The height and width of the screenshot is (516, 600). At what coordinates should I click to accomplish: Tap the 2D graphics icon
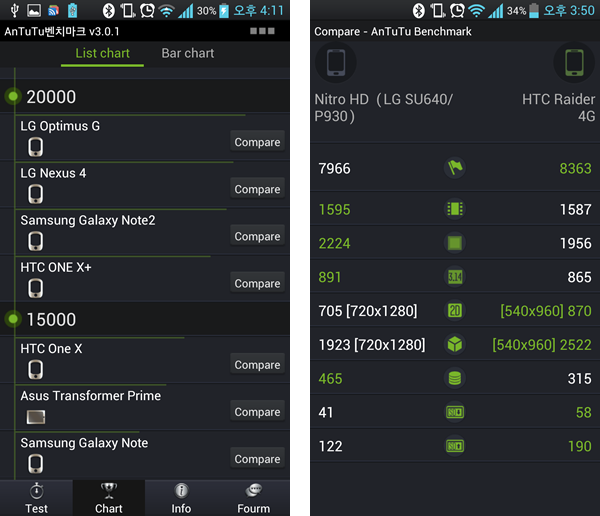455,310
